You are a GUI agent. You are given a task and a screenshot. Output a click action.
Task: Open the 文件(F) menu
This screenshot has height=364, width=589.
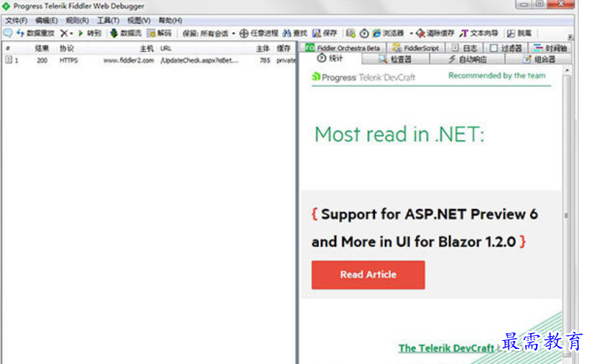[x=16, y=20]
